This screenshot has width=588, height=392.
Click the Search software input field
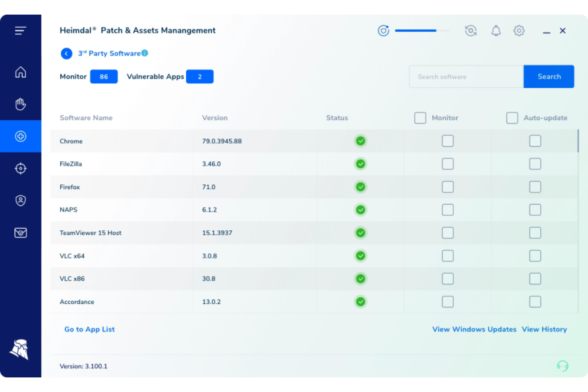coord(465,77)
